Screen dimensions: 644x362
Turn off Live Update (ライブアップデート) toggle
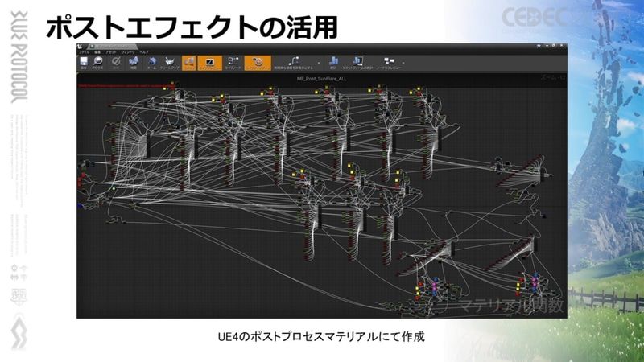click(258, 63)
